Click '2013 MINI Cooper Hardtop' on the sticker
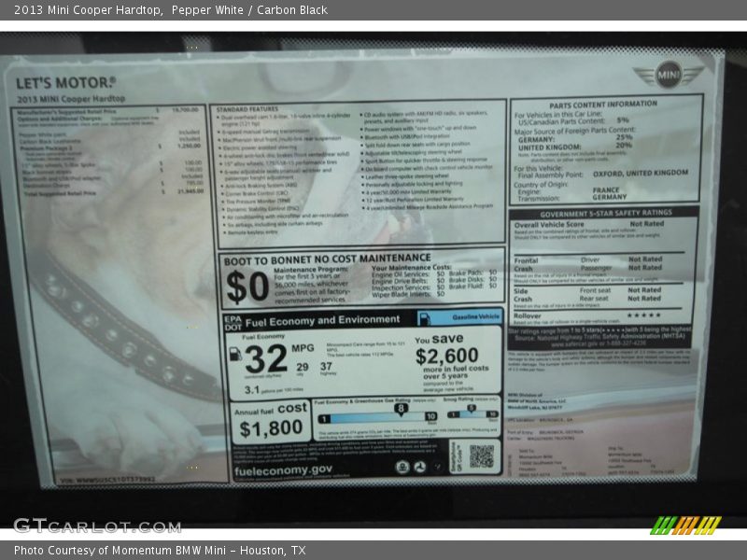Screen dimensions: 747x560 coord(71,99)
